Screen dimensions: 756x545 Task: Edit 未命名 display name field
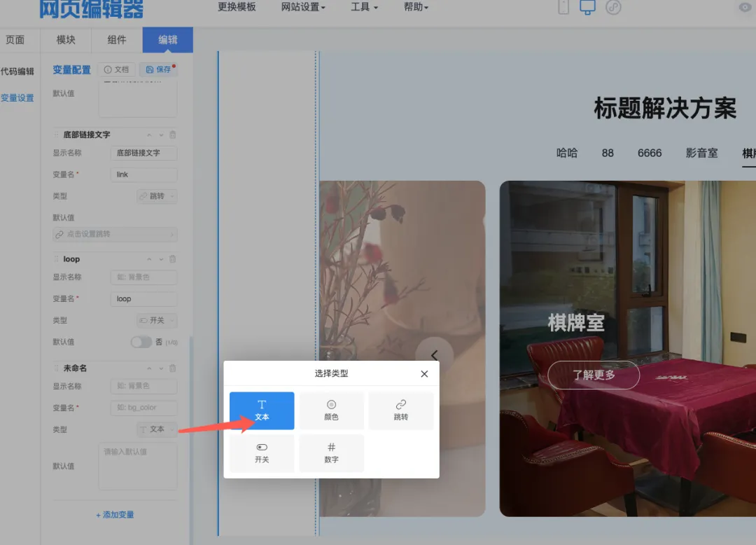[143, 386]
